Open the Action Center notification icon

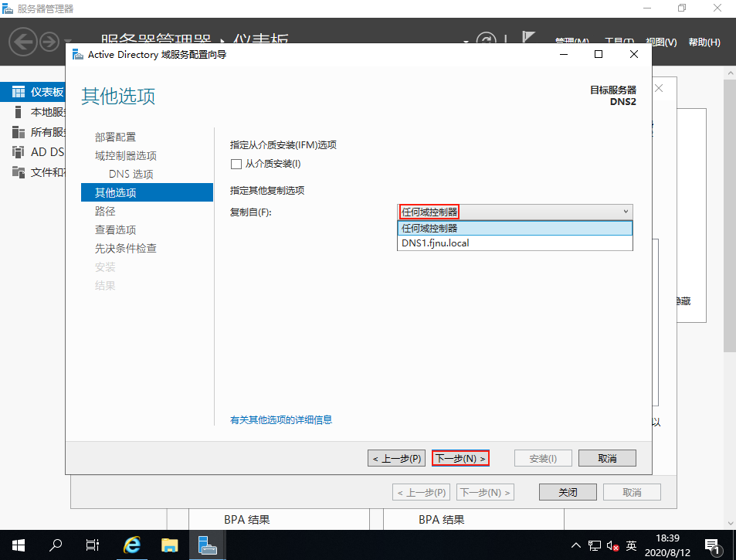point(713,545)
